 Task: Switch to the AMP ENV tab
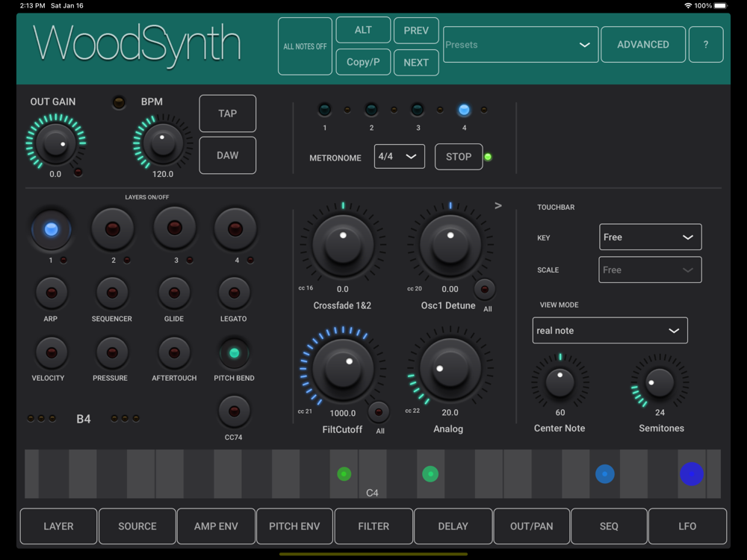pyautogui.click(x=216, y=526)
